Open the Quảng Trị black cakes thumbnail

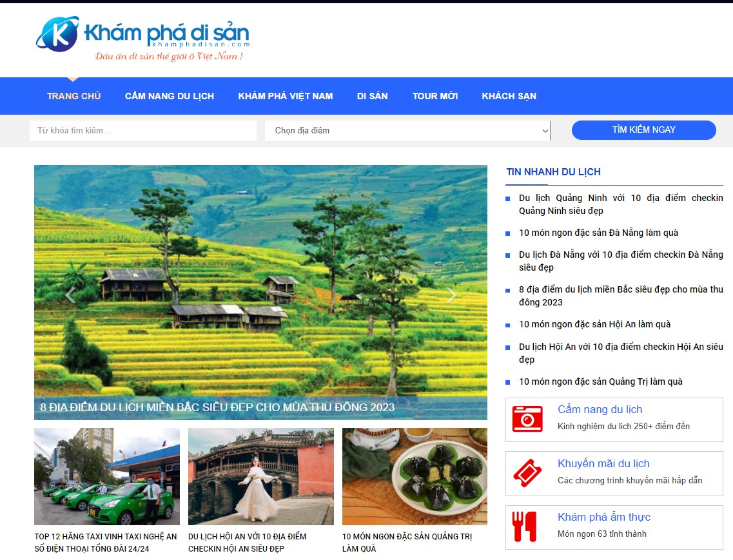pyautogui.click(x=415, y=476)
